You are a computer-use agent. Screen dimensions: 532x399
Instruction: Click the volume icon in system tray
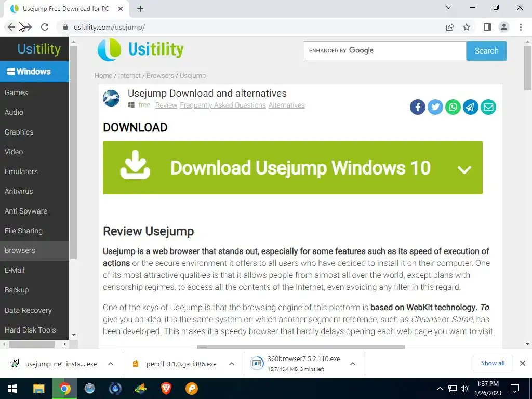click(x=464, y=389)
